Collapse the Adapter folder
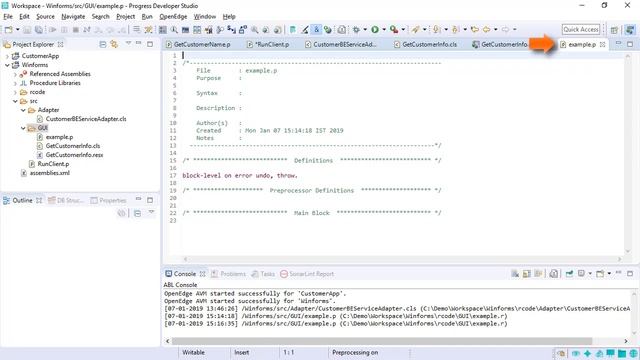 click(x=23, y=110)
